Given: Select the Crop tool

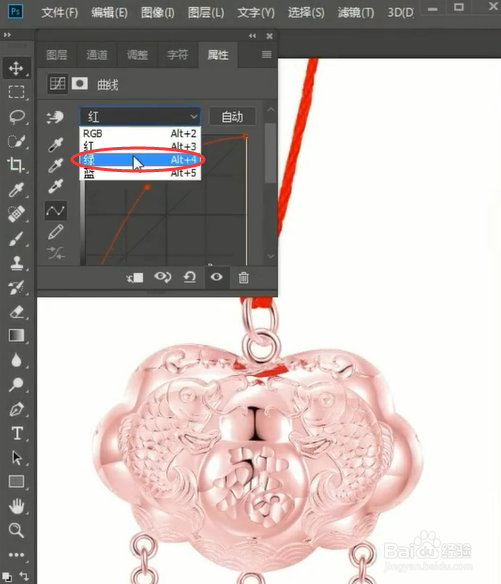Looking at the screenshot, I should tap(16, 165).
